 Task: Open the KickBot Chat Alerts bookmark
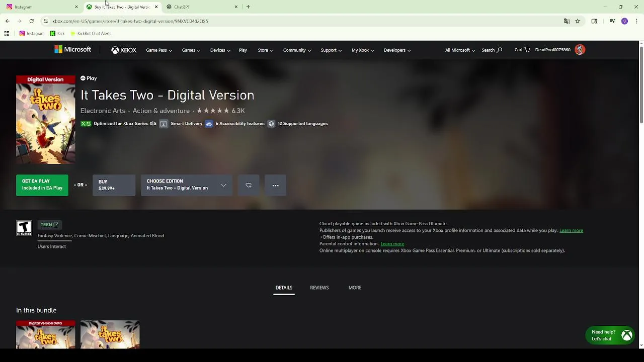pos(91,33)
